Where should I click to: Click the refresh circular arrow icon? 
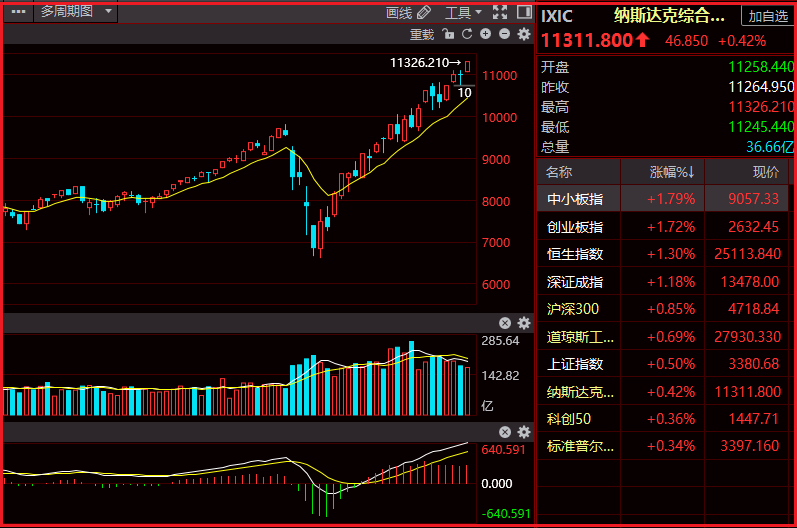(x=467, y=34)
